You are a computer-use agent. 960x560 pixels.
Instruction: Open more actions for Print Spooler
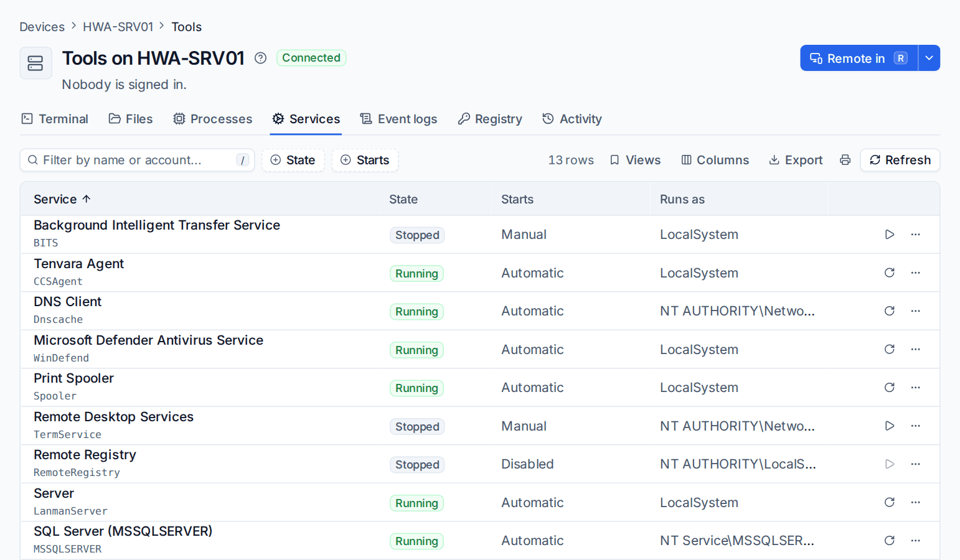pos(915,388)
